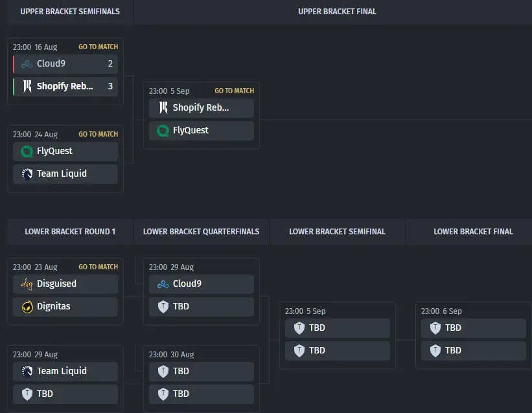Click Dignitas logo in 23 Aug match
Viewport: 532px width, 413px height.
27,307
